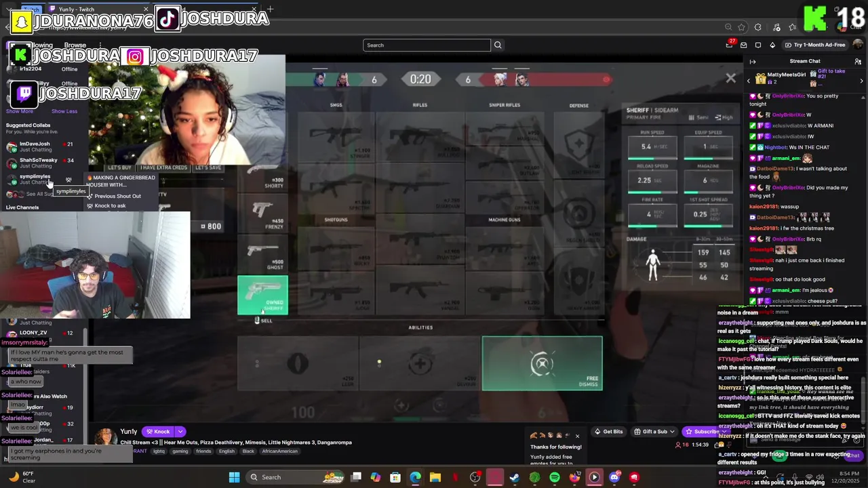The image size is (868, 488).
Task: Click the Twitch search input field
Action: pyautogui.click(x=427, y=45)
